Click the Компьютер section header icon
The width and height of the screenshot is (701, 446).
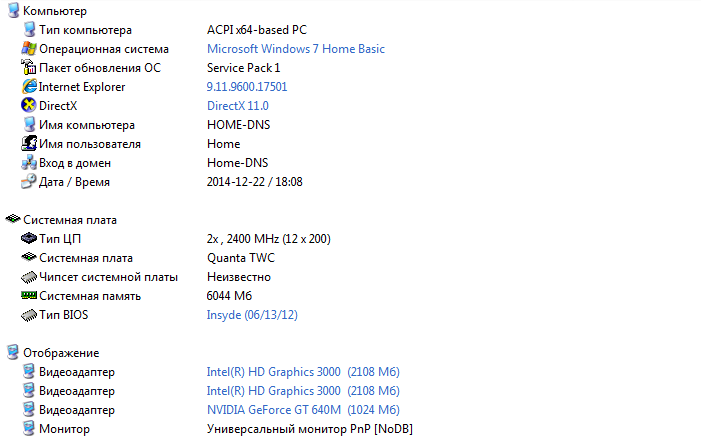tap(12, 11)
